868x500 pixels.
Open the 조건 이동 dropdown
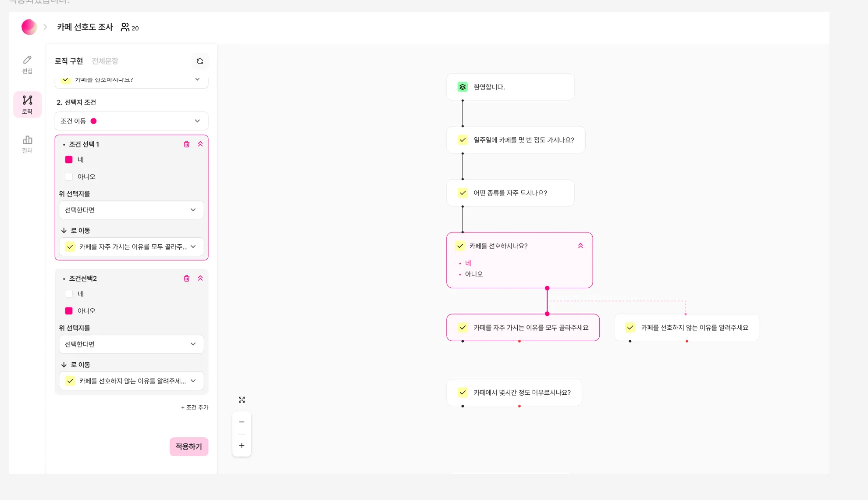[131, 121]
